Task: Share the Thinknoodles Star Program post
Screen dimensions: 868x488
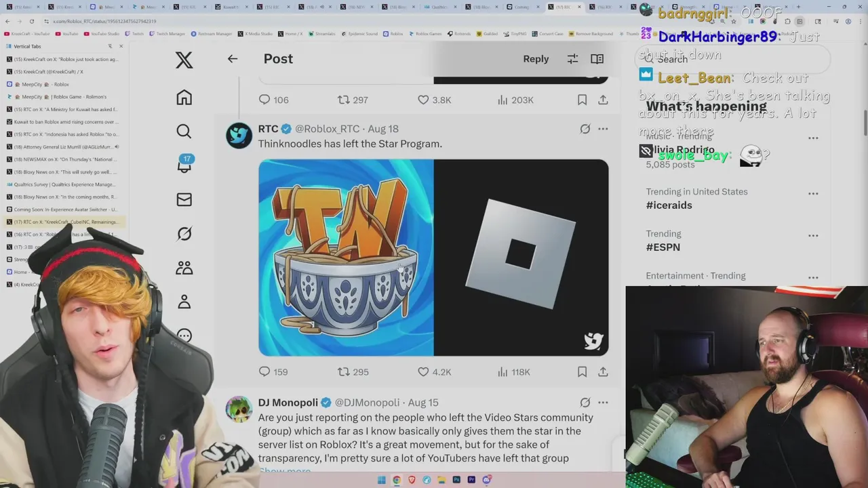Action: click(x=603, y=371)
